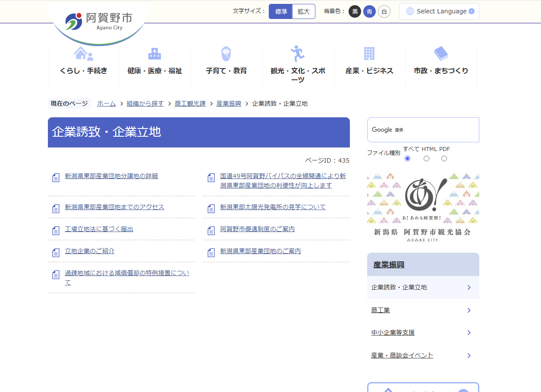Open 市政・まちづくり menu
The height and width of the screenshot is (392, 541).
[x=441, y=71]
